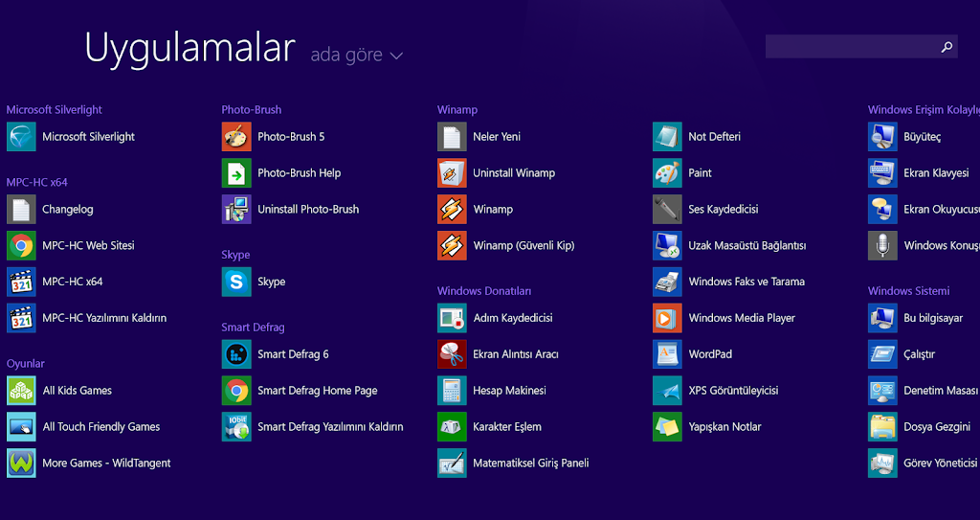Viewport: 980px width, 520px height.
Task: Open the Neler Yeni document icon
Action: click(x=452, y=136)
